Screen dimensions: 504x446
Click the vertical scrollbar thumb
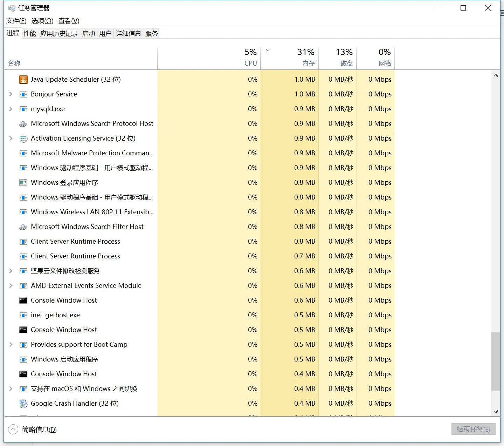[x=496, y=361]
